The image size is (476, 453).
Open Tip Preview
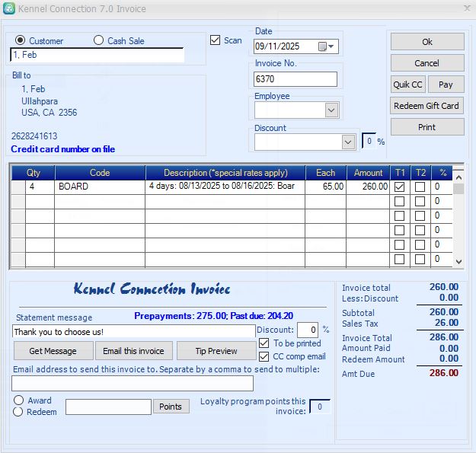coord(216,351)
